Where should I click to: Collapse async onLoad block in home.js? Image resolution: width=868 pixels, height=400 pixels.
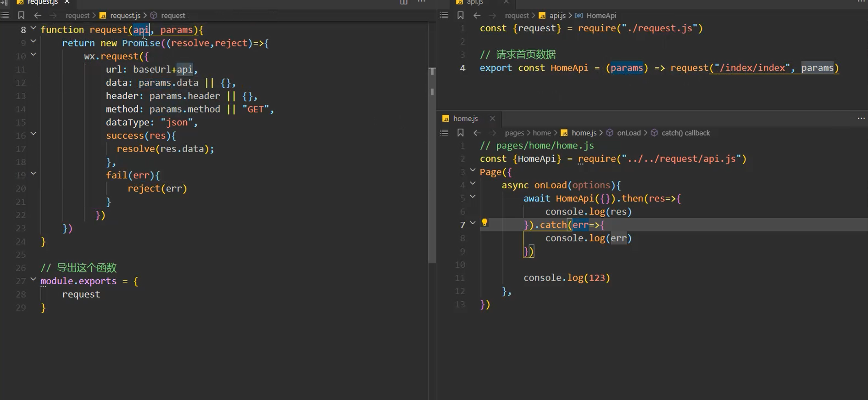click(473, 184)
